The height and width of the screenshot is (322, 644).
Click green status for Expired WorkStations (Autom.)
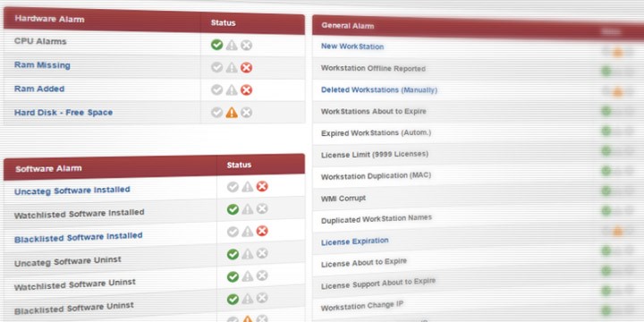point(606,131)
